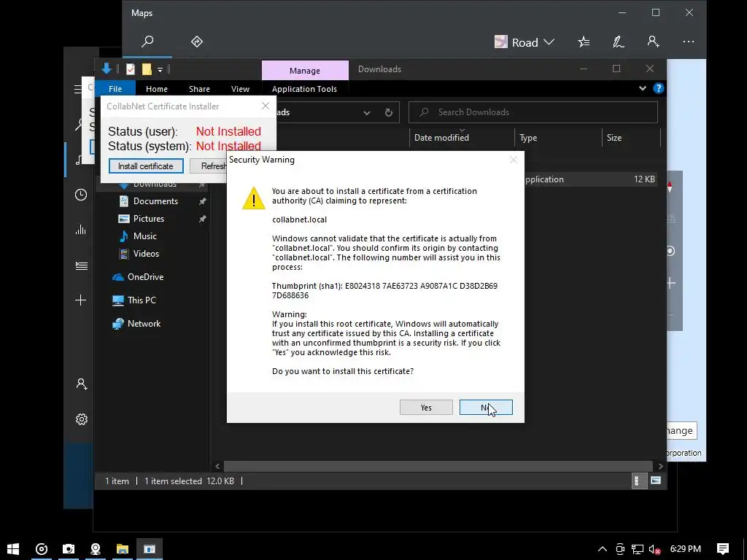Image resolution: width=747 pixels, height=560 pixels.
Task: Switch to the Share ribbon tab
Action: click(199, 88)
